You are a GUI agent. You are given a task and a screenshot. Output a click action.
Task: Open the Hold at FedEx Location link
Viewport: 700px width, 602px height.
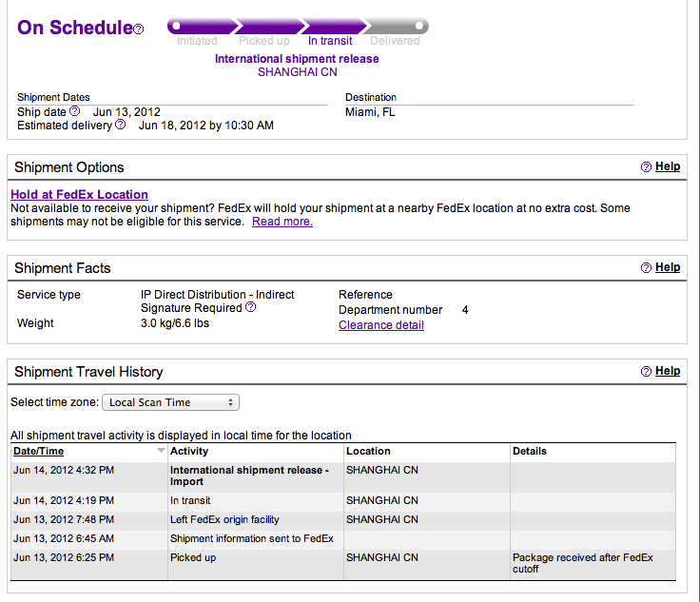coord(80,195)
